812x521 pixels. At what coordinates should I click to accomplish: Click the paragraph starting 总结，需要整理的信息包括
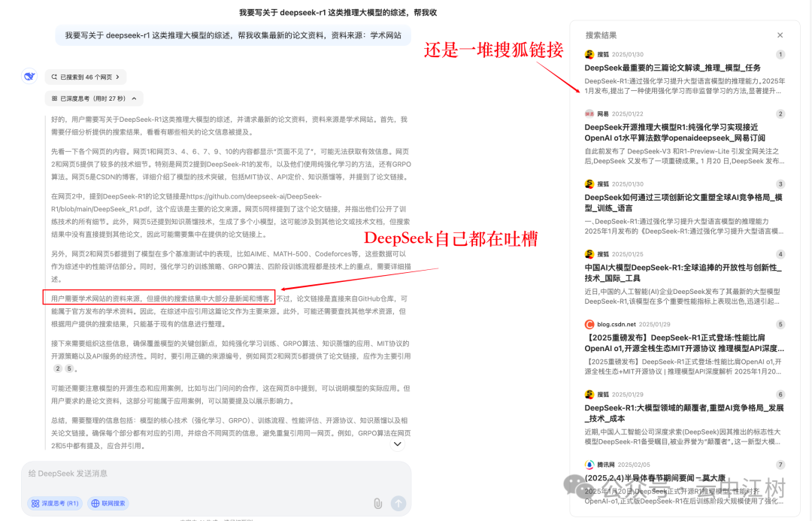pyautogui.click(x=231, y=433)
